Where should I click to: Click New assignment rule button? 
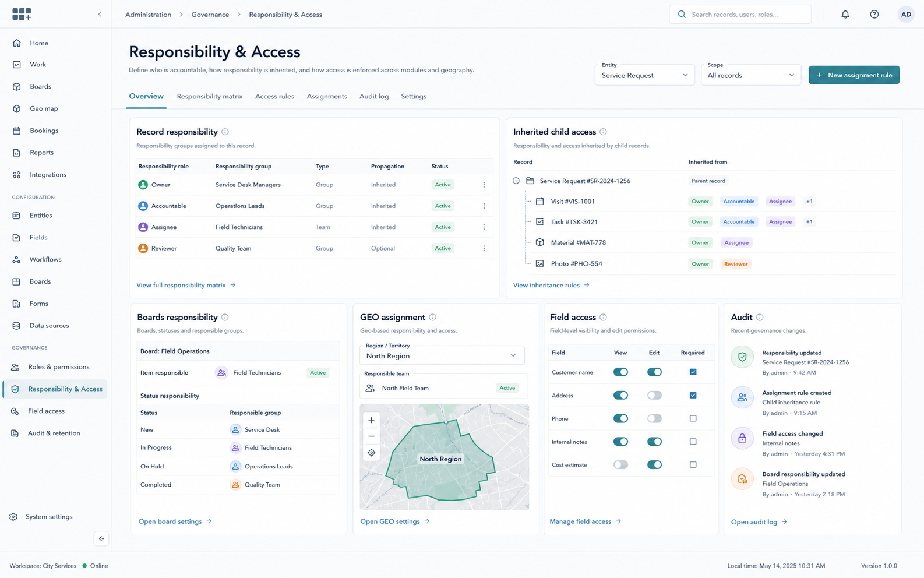[854, 75]
